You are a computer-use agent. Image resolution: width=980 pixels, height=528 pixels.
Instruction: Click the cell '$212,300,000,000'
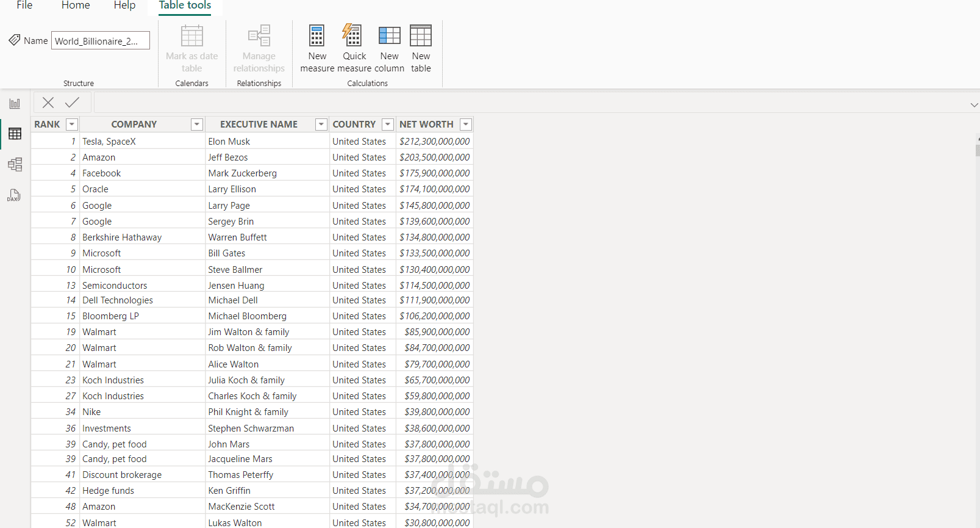(x=434, y=142)
